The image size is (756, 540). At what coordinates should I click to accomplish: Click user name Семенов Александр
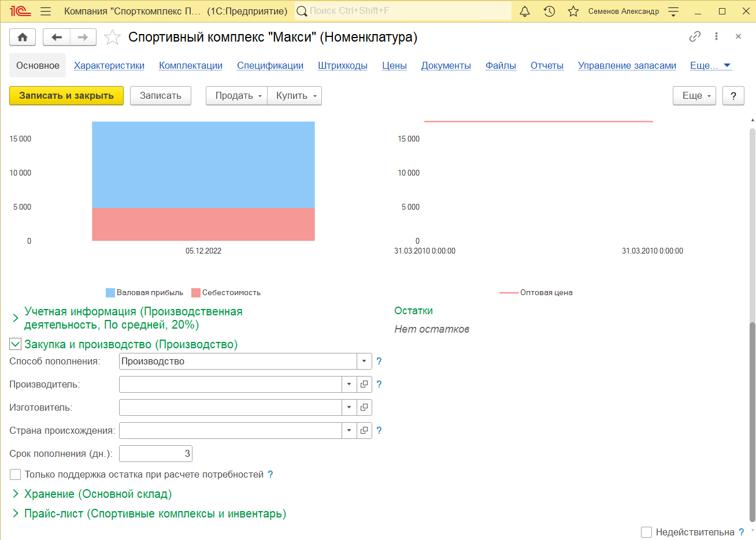click(x=624, y=11)
